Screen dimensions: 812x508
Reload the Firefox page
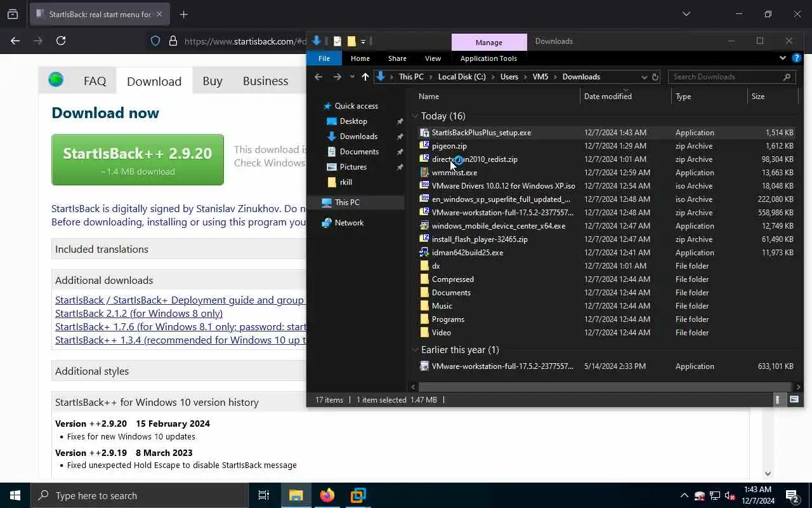click(61, 41)
